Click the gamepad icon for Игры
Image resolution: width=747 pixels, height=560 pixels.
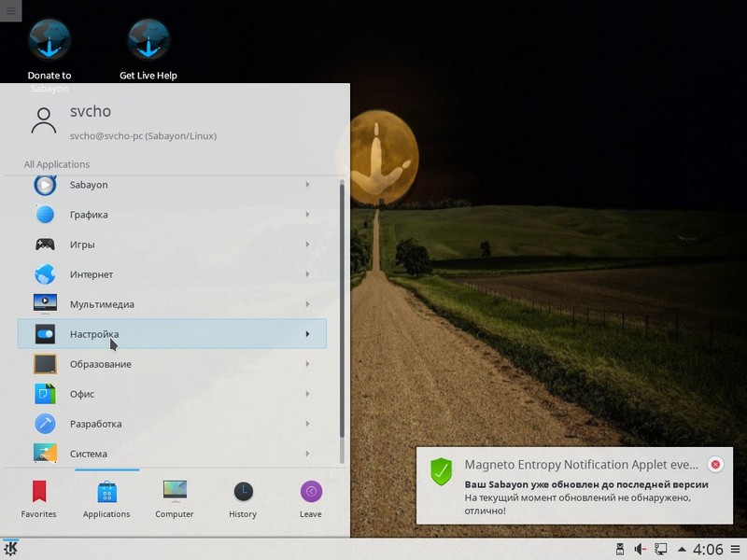(45, 245)
